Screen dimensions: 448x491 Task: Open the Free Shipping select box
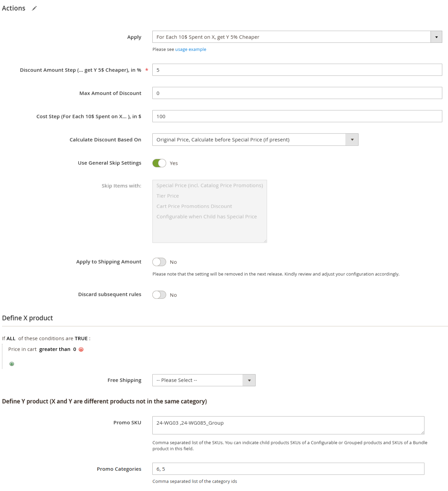coord(204,380)
